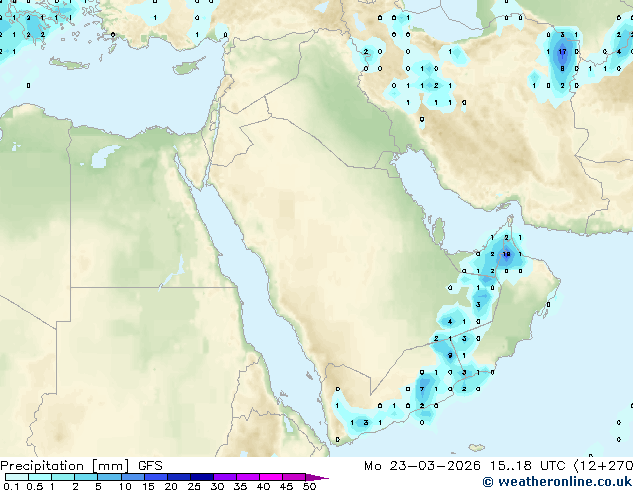This screenshot has height=490, width=634.
Task: Click the "GFS" model label
Action: 150,466
